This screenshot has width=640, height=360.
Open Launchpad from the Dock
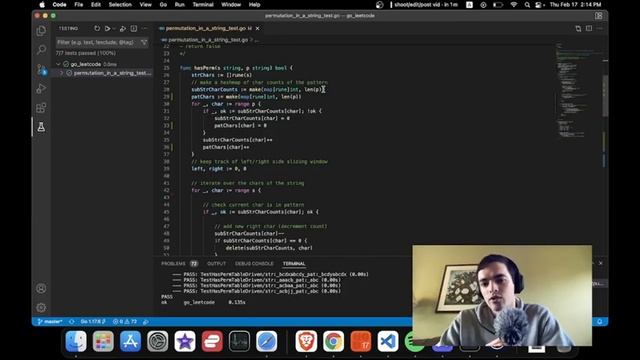pyautogui.click(x=103, y=341)
